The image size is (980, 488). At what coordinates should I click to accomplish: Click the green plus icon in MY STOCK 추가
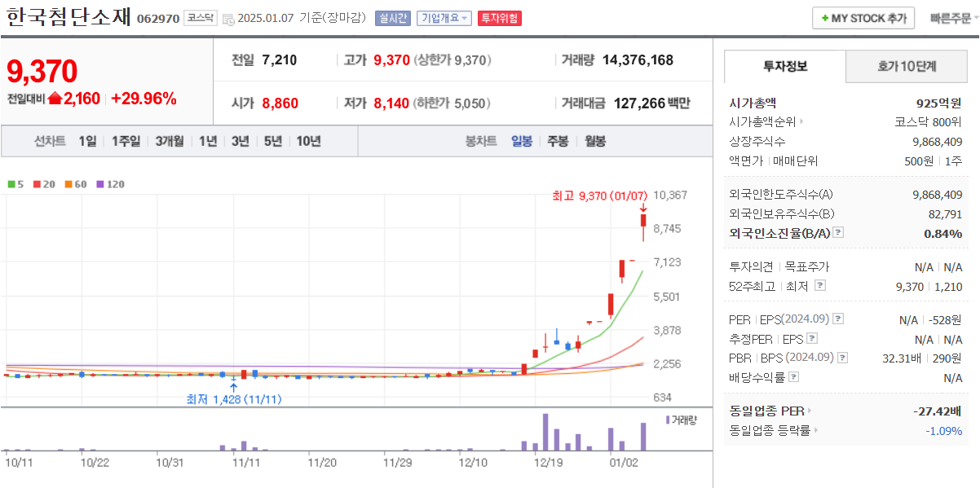click(825, 18)
